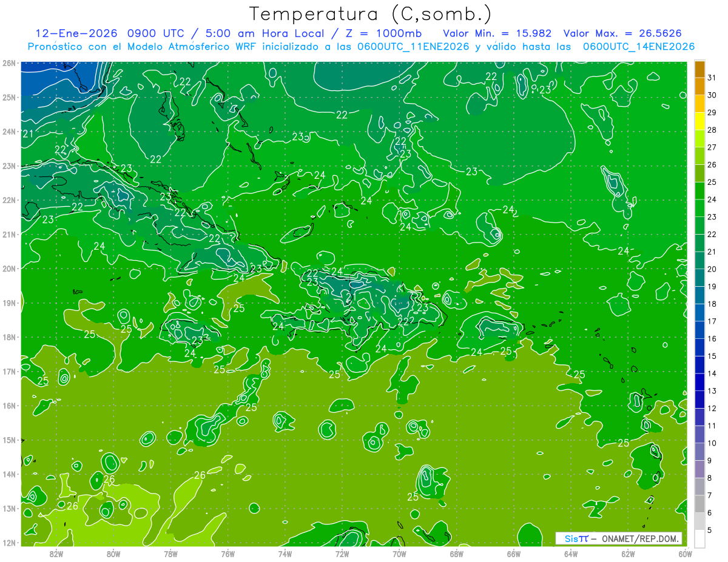This screenshot has width=728, height=562.
Task: Click color scale label 31
Action: coord(712,78)
